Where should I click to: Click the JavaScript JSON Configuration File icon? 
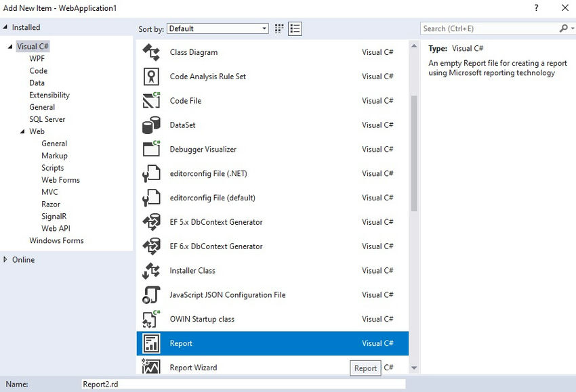150,295
